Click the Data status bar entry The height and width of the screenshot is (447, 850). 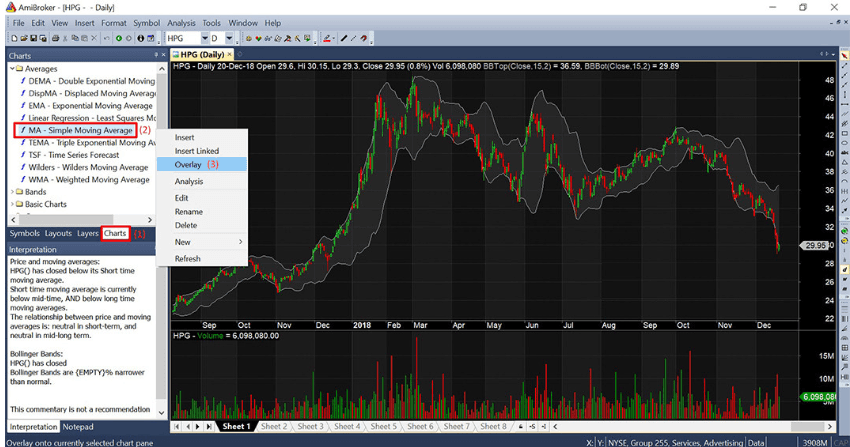click(756, 443)
